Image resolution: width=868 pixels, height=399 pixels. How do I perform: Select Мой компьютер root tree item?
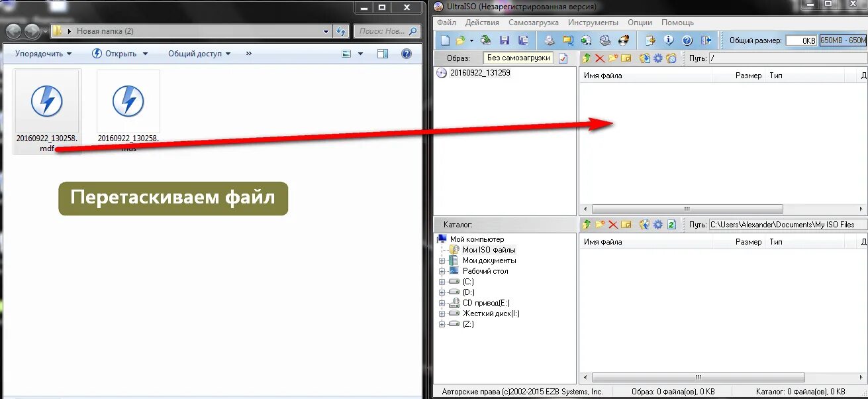[477, 239]
